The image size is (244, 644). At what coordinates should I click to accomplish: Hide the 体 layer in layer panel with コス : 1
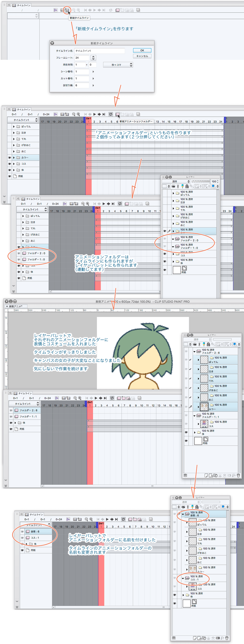175,595
